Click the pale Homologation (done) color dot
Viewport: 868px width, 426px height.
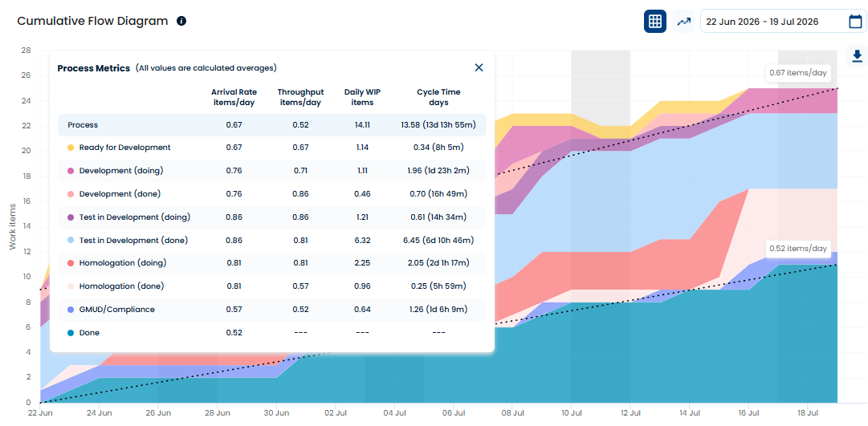click(x=71, y=286)
